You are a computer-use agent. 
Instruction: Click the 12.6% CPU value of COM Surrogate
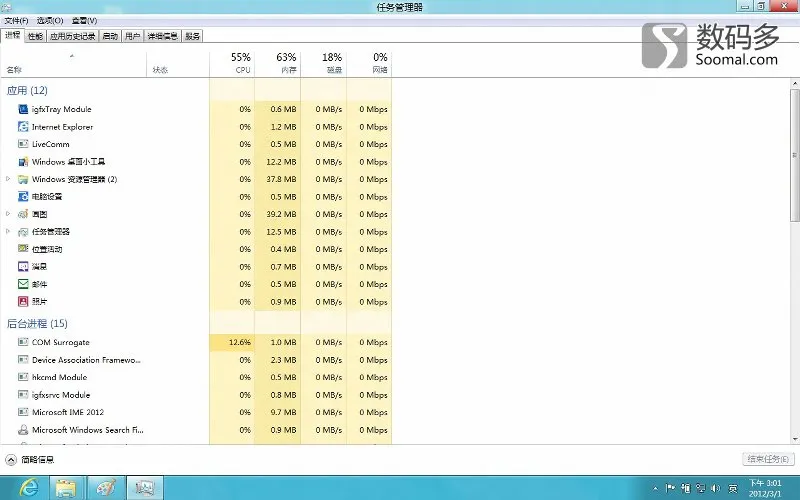tap(240, 342)
